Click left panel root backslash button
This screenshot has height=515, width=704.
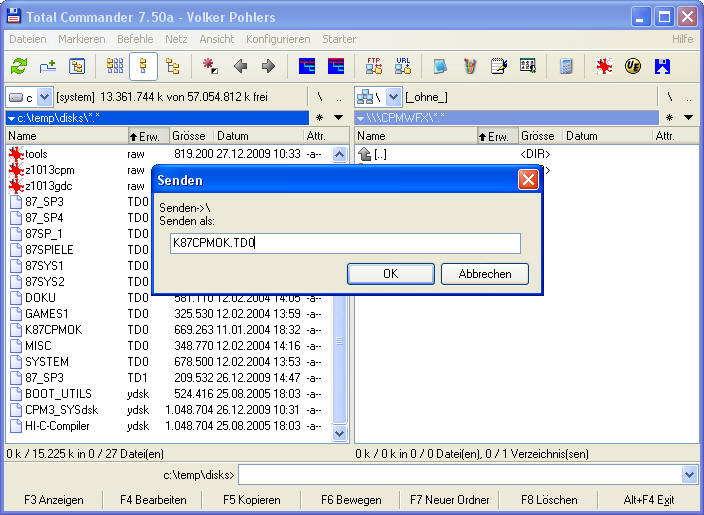pos(320,97)
